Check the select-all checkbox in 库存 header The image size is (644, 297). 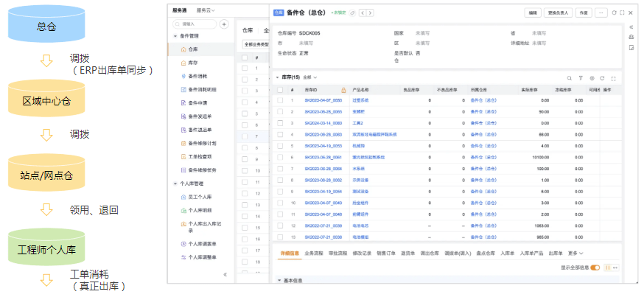pos(280,89)
